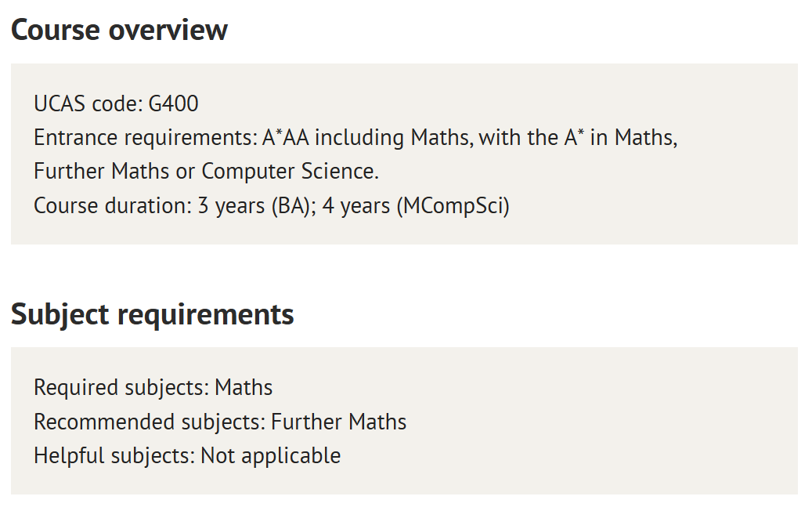The width and height of the screenshot is (812, 518).
Task: Click the A*AA grade text
Action: coord(285,138)
